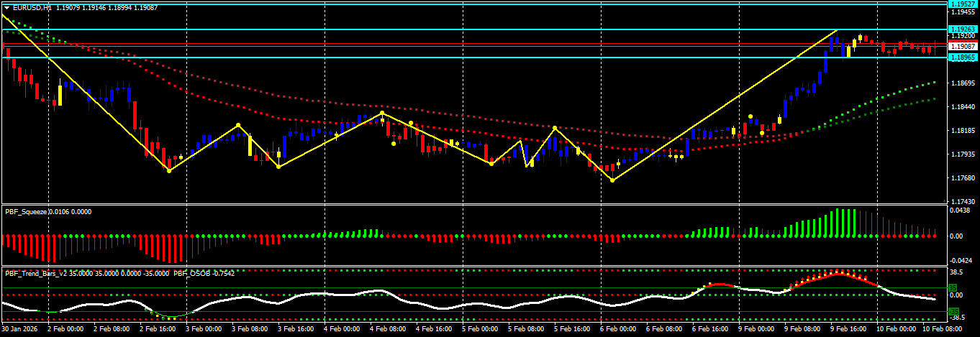Screen dimensions: 980x337
Task: Click the 1.17935 price scale value
Action: 963,154
